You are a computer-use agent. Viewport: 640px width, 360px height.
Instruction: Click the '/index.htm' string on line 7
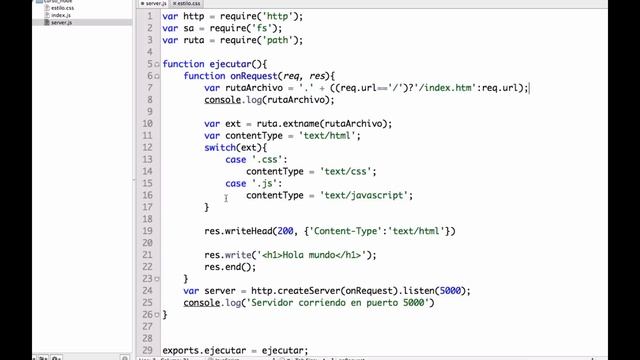tap(445, 88)
